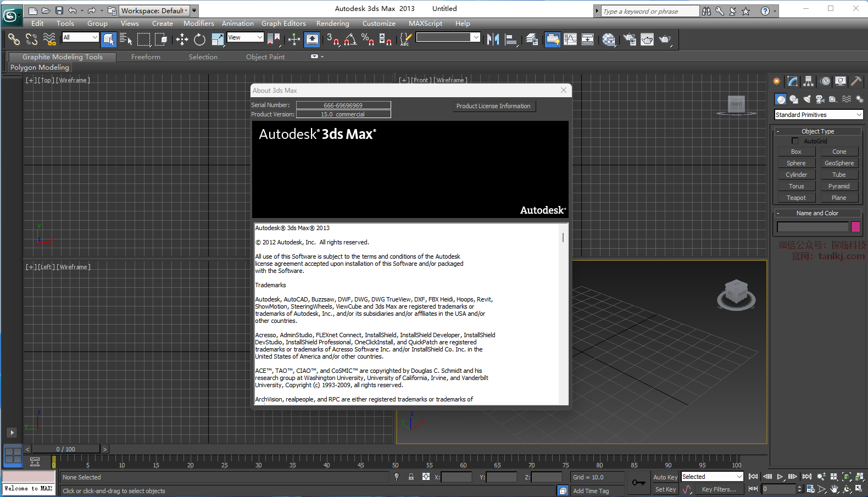The image size is (868, 497).
Task: Click the Product License Information button
Action: coord(493,106)
